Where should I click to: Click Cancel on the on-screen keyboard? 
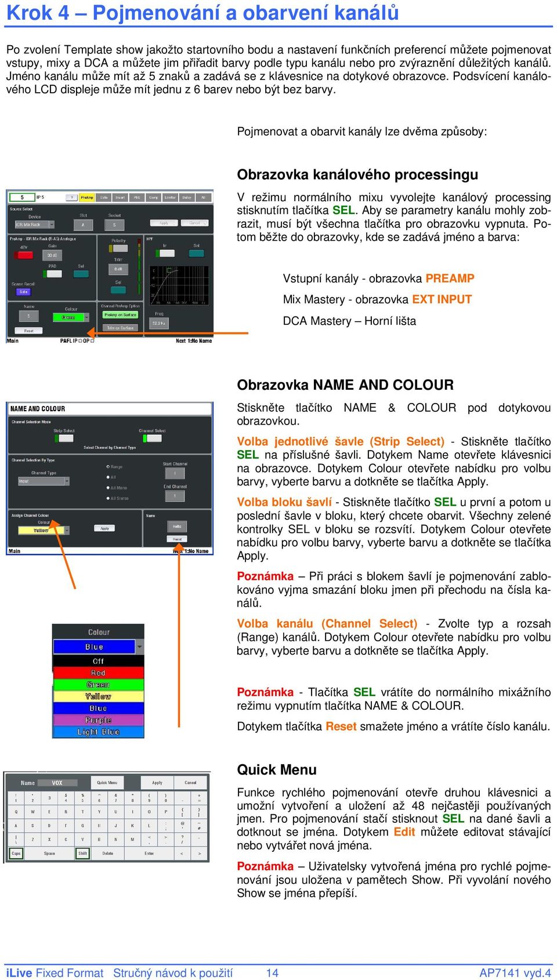coord(190,783)
